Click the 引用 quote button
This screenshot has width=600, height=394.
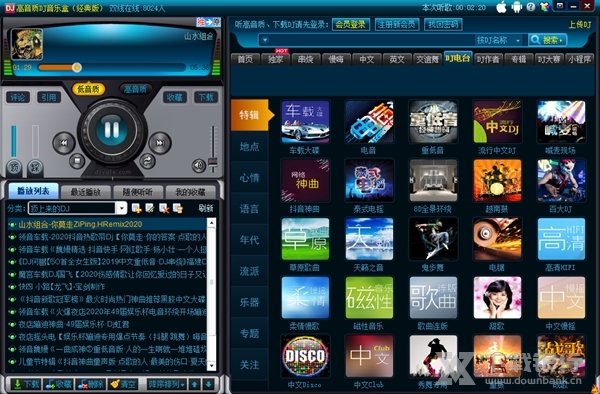pyautogui.click(x=49, y=97)
